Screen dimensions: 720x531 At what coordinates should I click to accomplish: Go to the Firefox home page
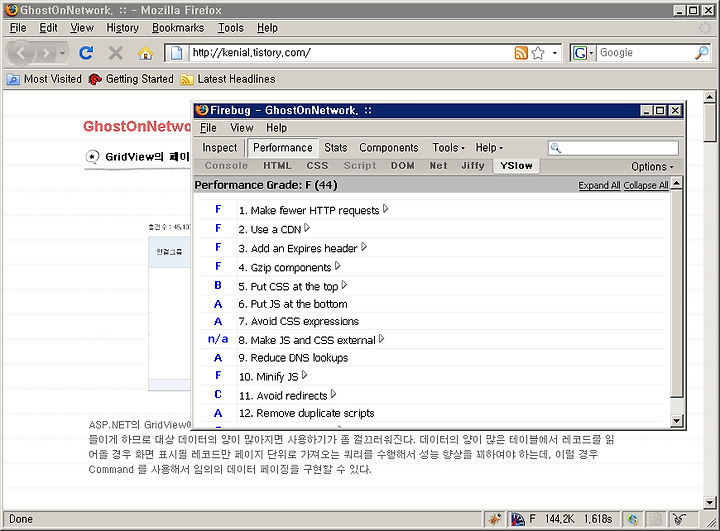pyautogui.click(x=145, y=53)
